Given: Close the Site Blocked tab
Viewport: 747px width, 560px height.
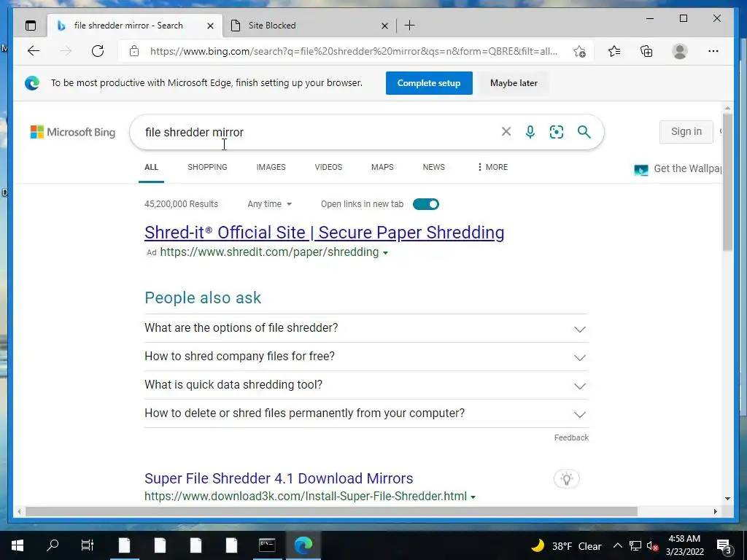Looking at the screenshot, I should coord(384,26).
